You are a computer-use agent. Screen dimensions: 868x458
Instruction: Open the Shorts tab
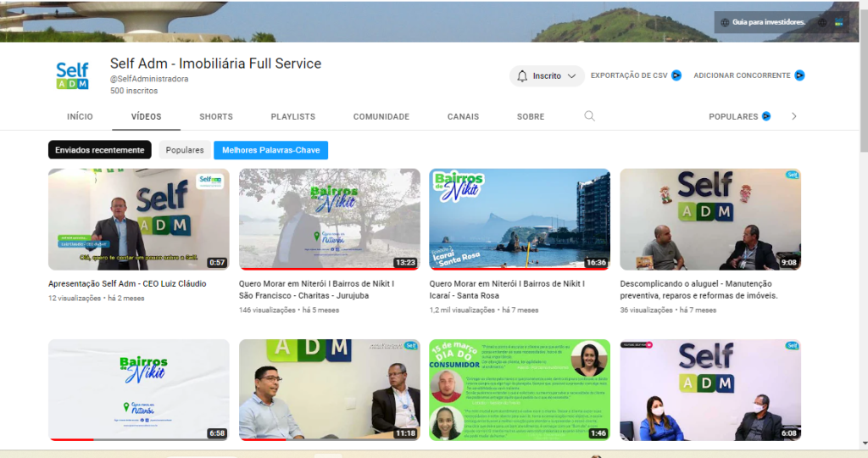point(216,116)
